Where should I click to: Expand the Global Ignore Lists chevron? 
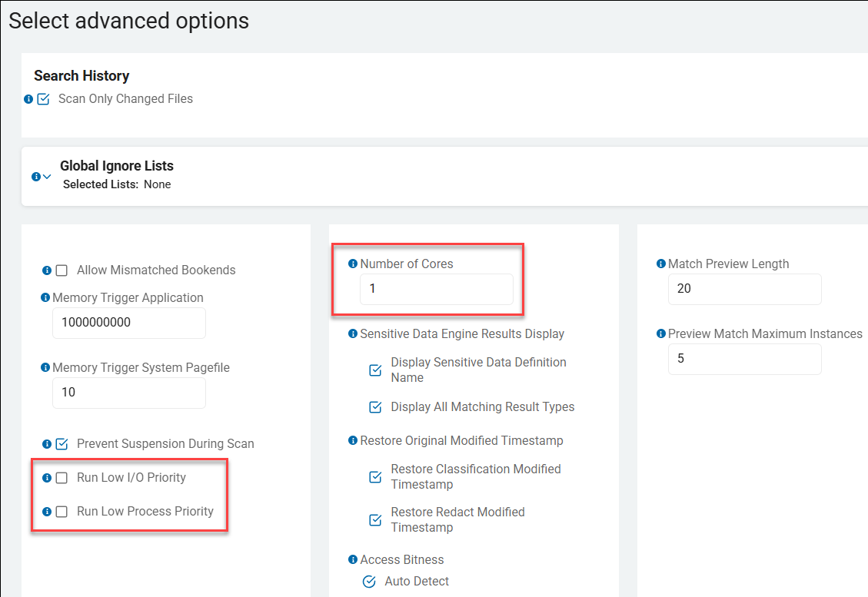[x=47, y=177]
